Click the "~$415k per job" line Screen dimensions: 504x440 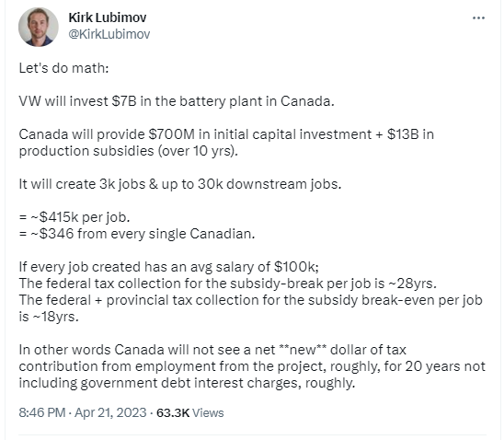pos(74,217)
